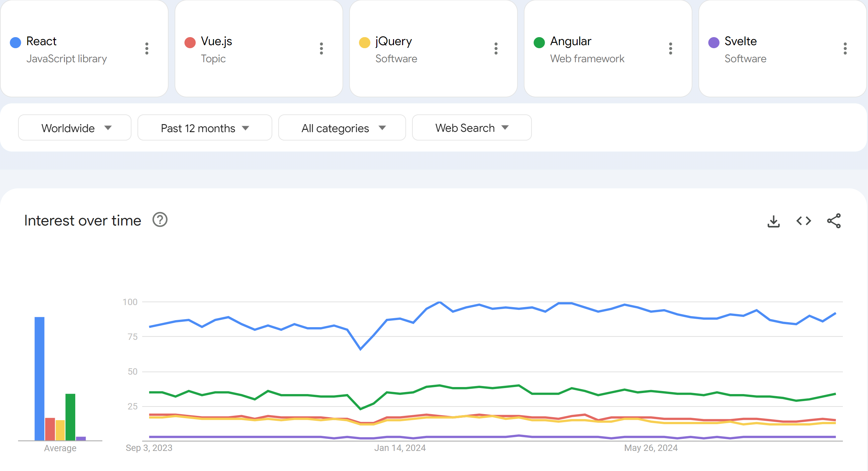Open the embed code icon
Image resolution: width=868 pixels, height=471 pixels.
pyautogui.click(x=803, y=221)
